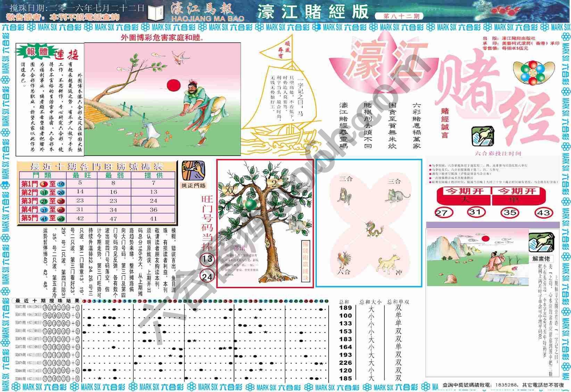Click the 今期开 大 red banner
This screenshot has width=571, height=392.
(x=463, y=195)
